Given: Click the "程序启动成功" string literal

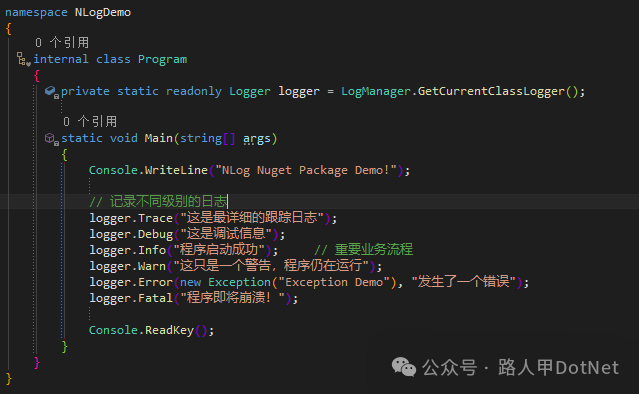Looking at the screenshot, I should pos(219,249).
